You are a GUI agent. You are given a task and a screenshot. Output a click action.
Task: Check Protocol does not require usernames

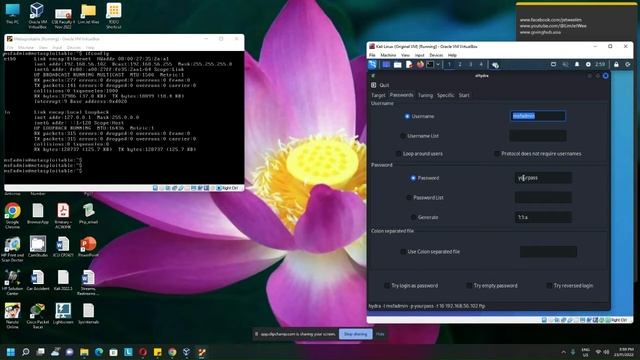click(496, 154)
